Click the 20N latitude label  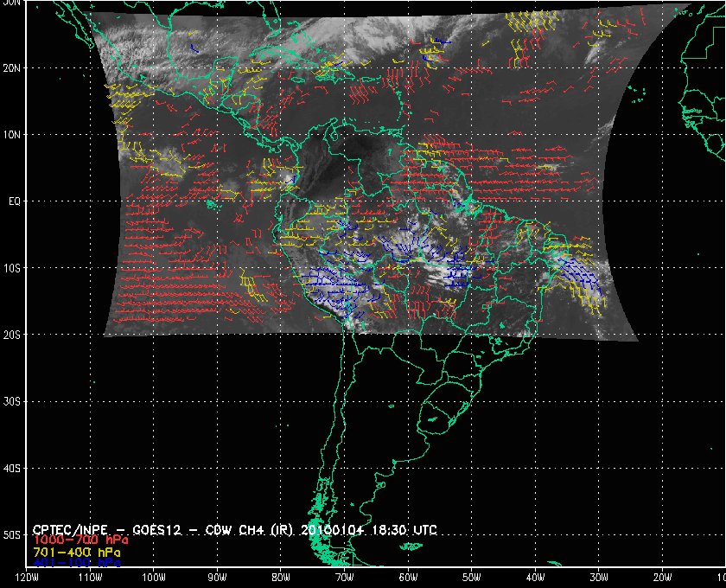12,67
